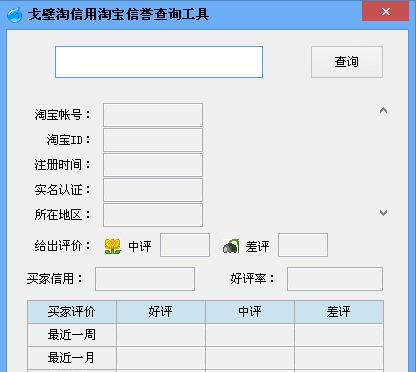The image size is (416, 372).
Task: Click the 查询 search button
Action: click(347, 62)
